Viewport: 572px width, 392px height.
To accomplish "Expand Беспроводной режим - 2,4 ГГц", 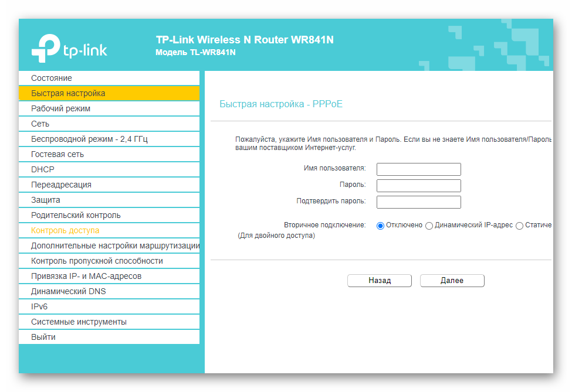I will click(x=89, y=139).
